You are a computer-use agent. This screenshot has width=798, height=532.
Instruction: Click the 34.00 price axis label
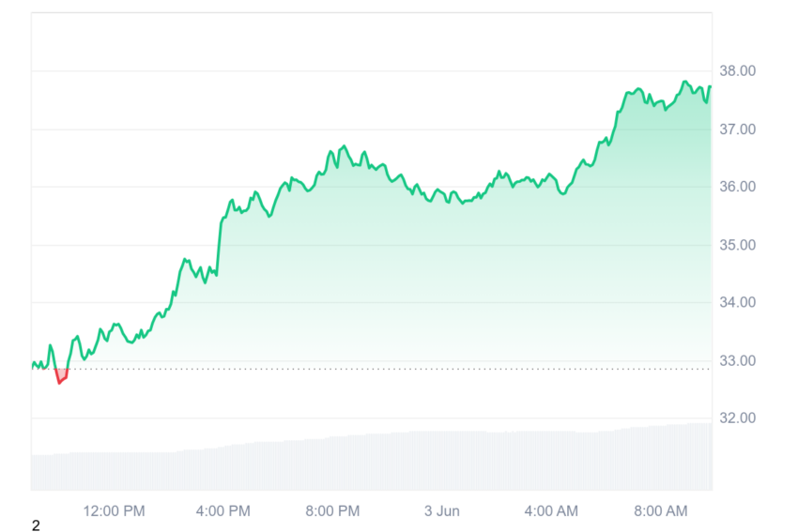click(x=737, y=302)
